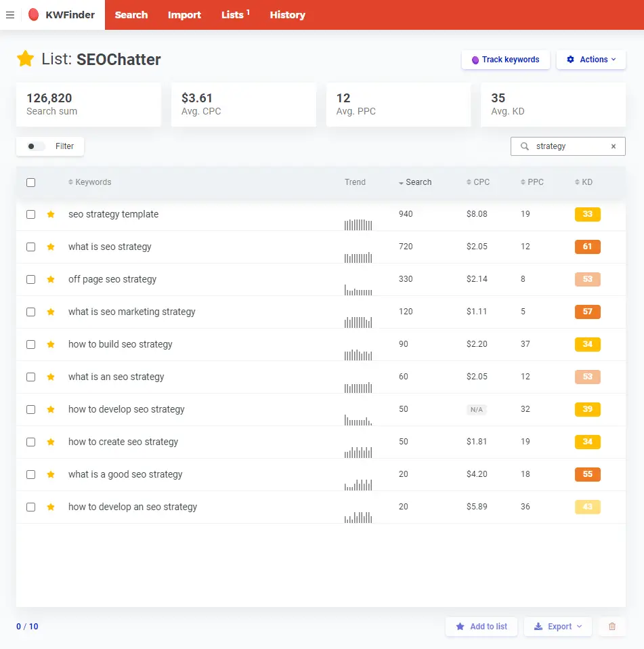Click the Track keywords button
The image size is (644, 649).
point(505,60)
